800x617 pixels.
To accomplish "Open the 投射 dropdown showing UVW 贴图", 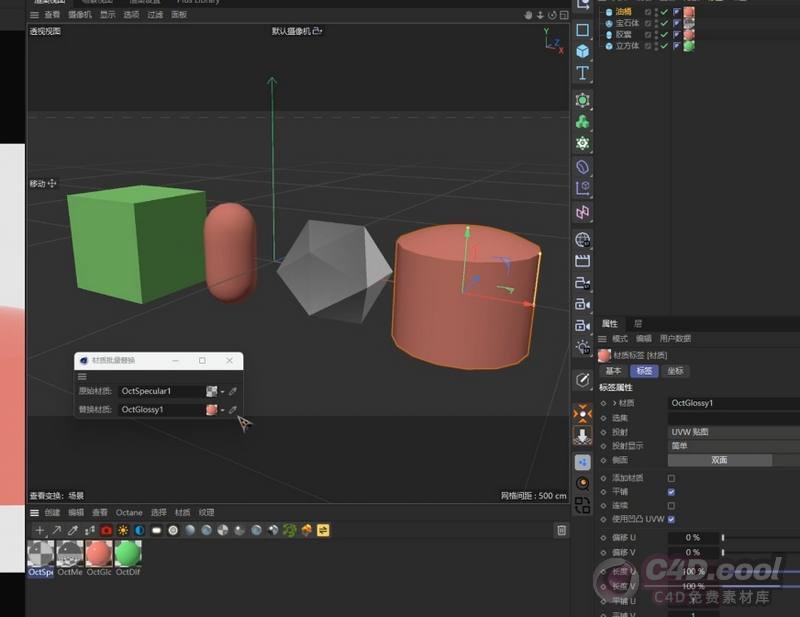I will coord(734,432).
